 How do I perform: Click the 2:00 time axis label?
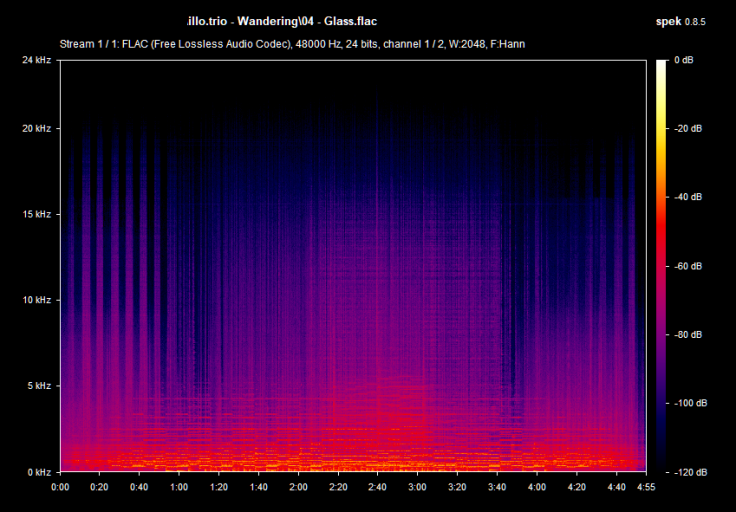click(299, 487)
